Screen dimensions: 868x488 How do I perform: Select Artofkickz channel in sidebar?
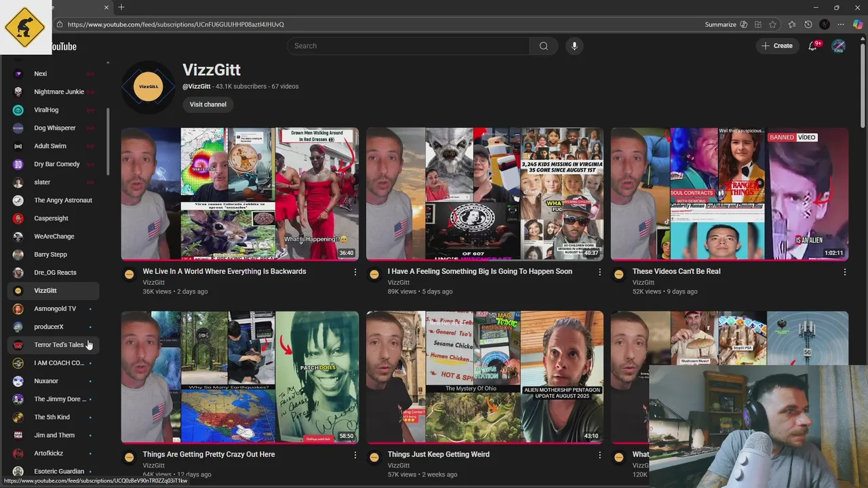coord(53,453)
